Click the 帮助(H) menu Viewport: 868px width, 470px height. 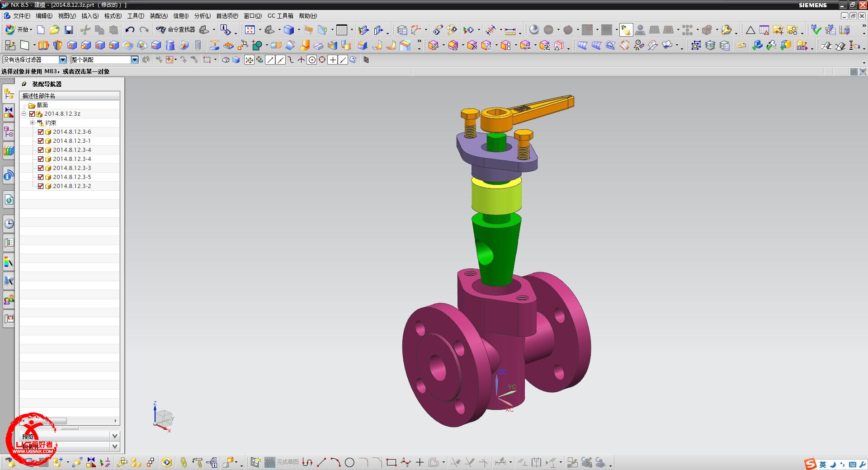(307, 16)
